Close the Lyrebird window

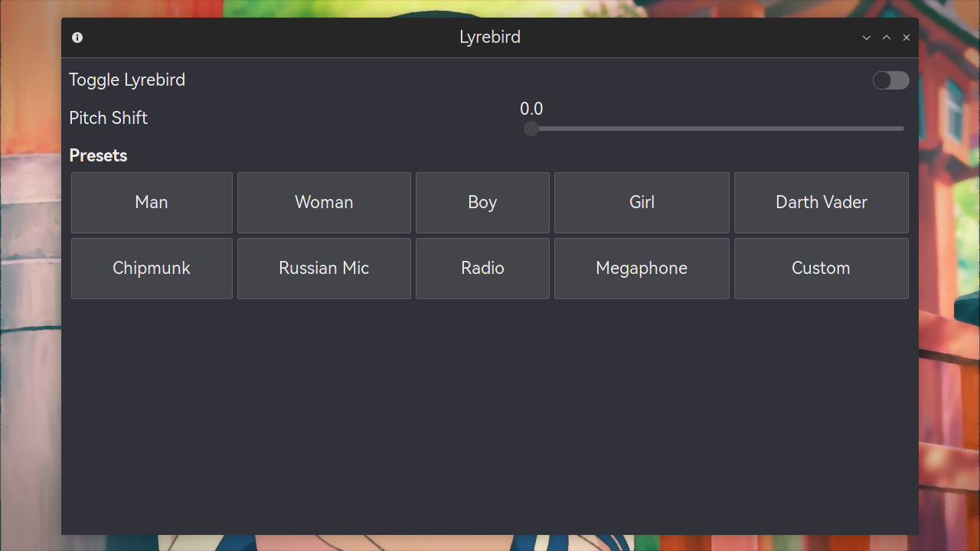click(906, 37)
